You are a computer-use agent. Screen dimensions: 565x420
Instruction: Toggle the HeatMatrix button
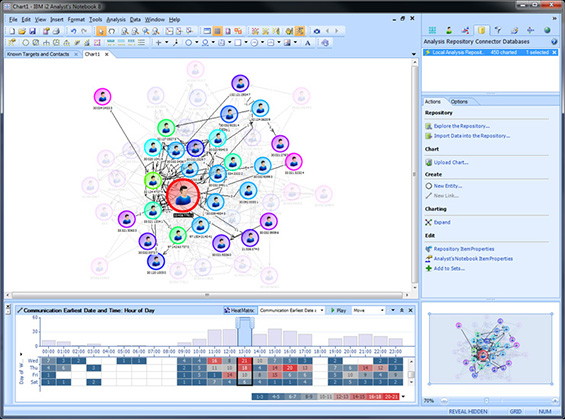[x=240, y=310]
